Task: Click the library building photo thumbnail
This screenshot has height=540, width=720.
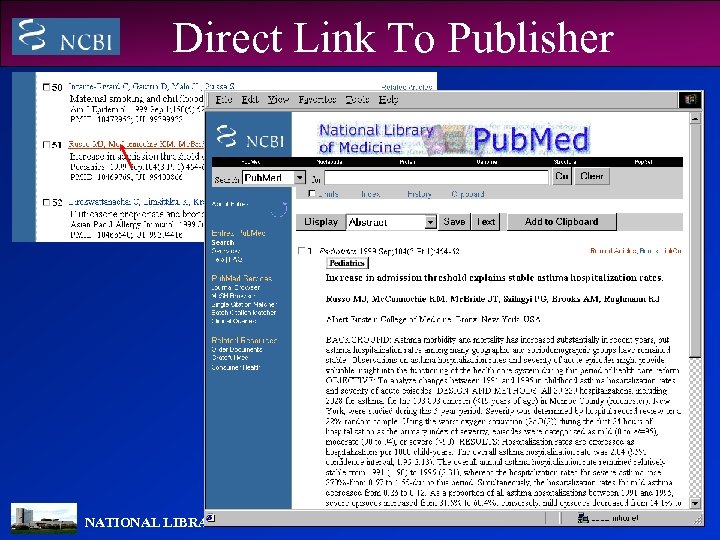Action: [44, 518]
